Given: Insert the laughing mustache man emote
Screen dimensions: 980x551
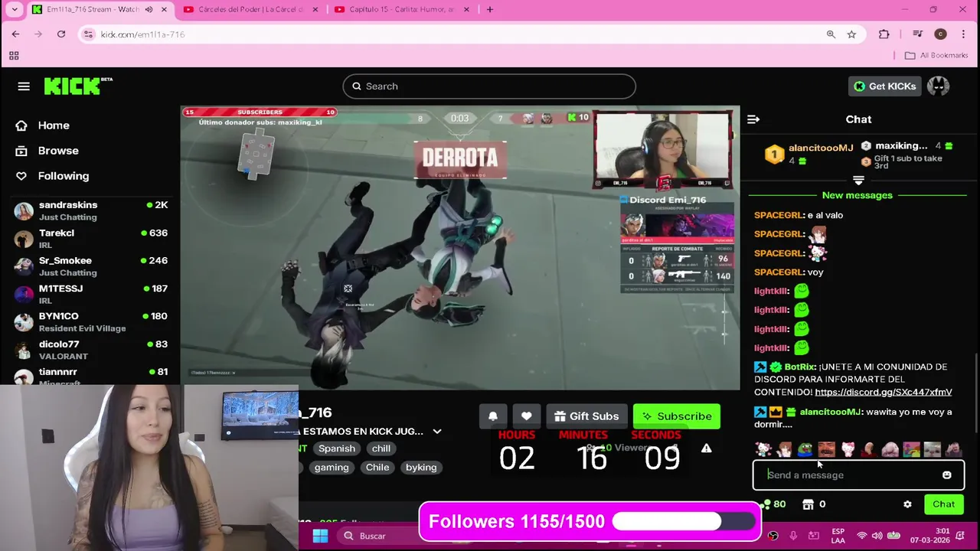Looking at the screenshot, I should (826, 449).
